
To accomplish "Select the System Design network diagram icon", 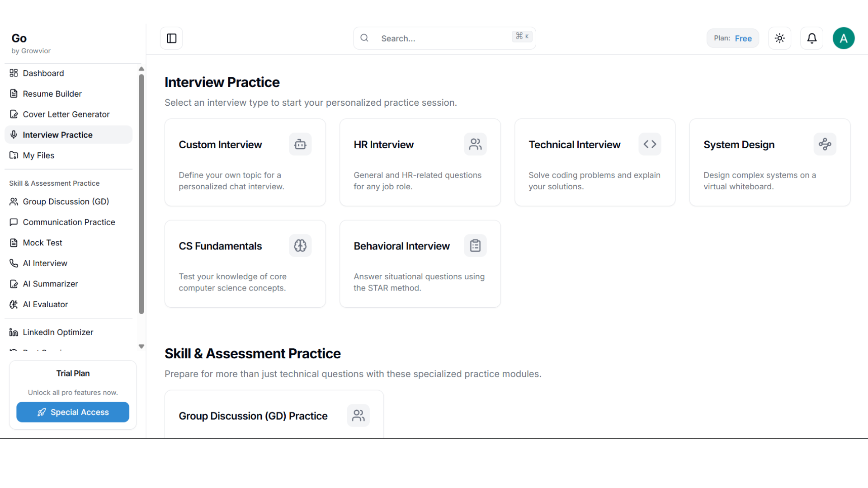I will 825,144.
